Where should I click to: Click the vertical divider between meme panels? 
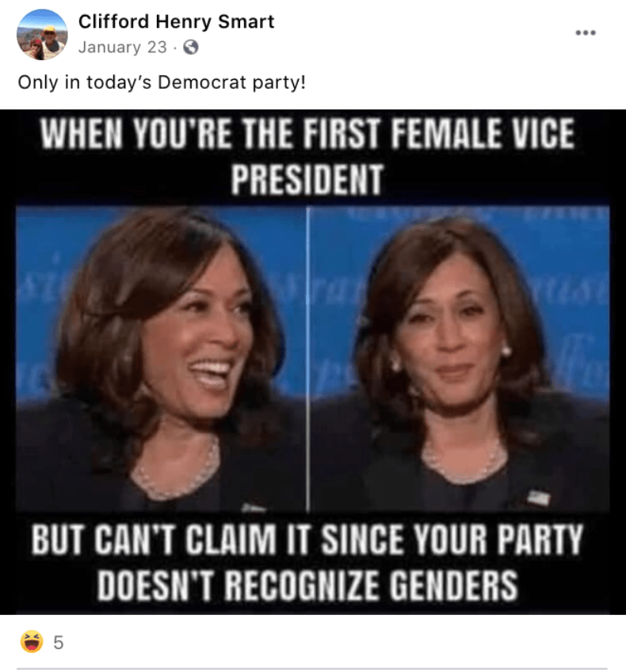[x=307, y=359]
